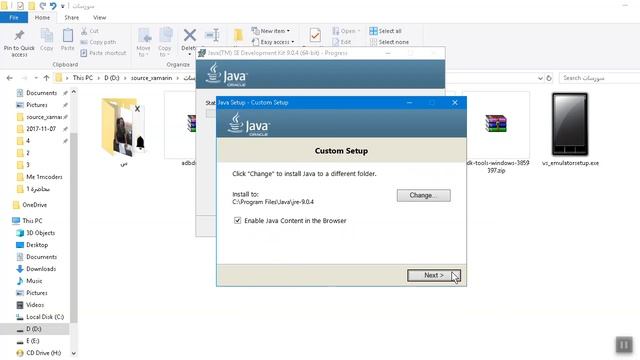
Task: Select Videos in navigation pane
Action: [x=35, y=305]
